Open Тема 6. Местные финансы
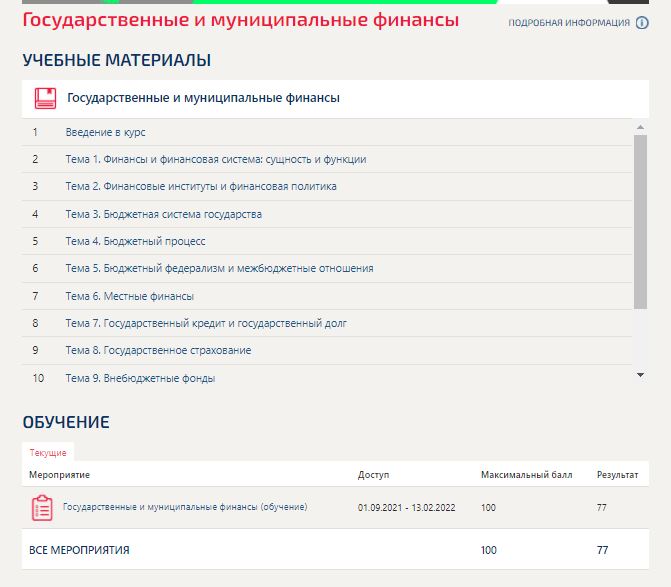 pos(130,296)
